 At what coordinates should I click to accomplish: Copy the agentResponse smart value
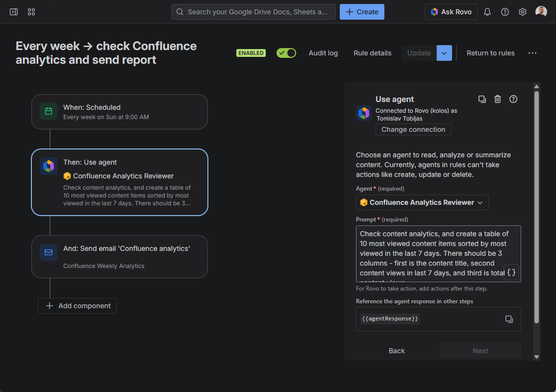click(509, 319)
